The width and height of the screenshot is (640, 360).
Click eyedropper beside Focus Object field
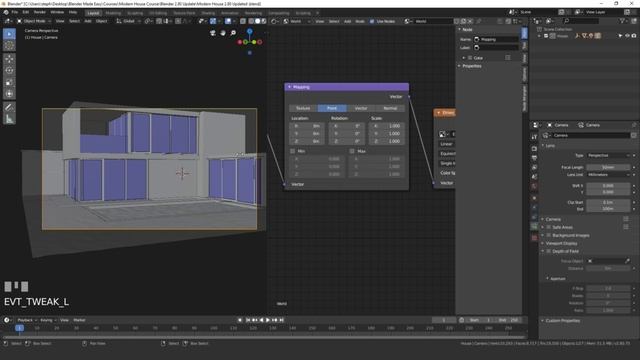pyautogui.click(x=627, y=261)
